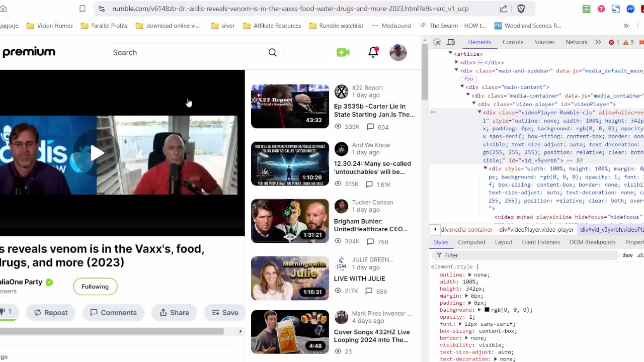Expand the font property shorthand

tap(460, 324)
